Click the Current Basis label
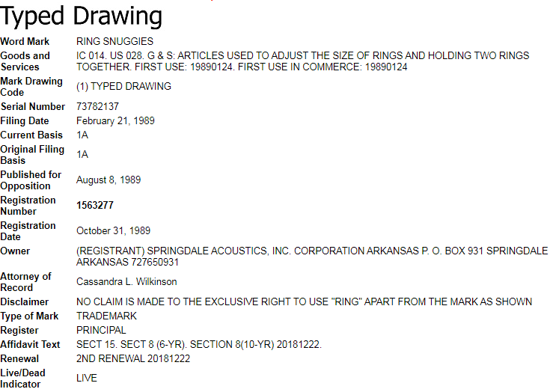Image resolution: width=553 pixels, height=392 pixels. point(31,135)
